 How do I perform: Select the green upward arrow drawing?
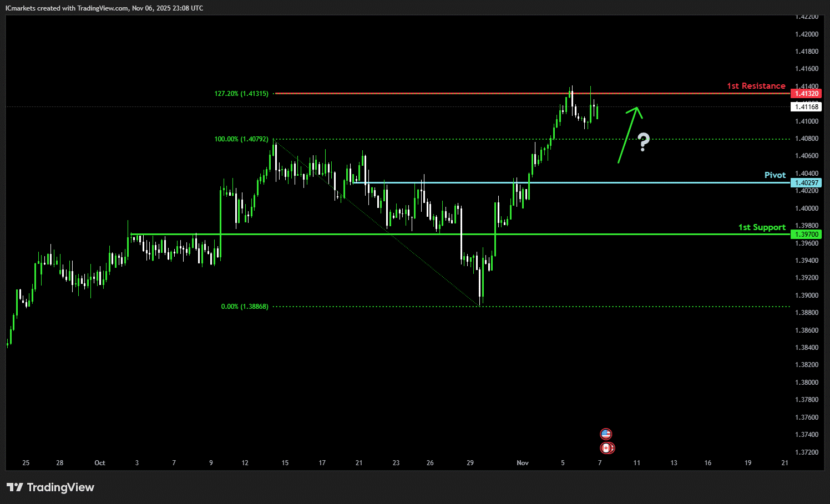(629, 135)
